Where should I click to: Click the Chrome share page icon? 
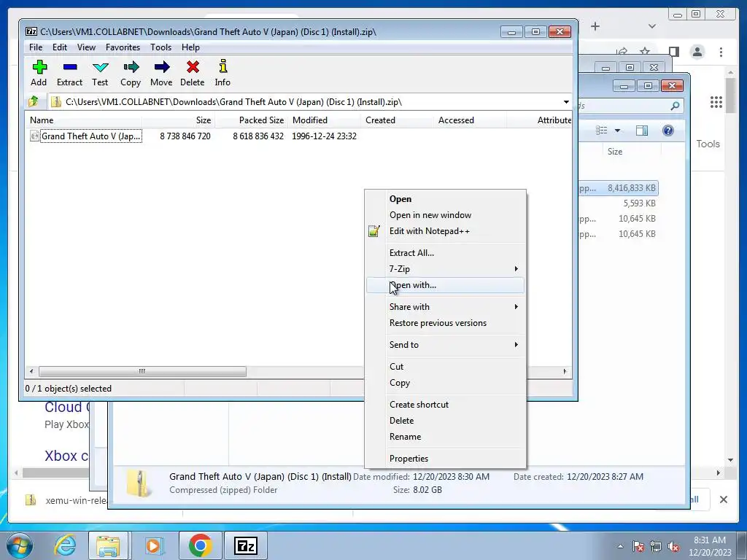(x=622, y=52)
